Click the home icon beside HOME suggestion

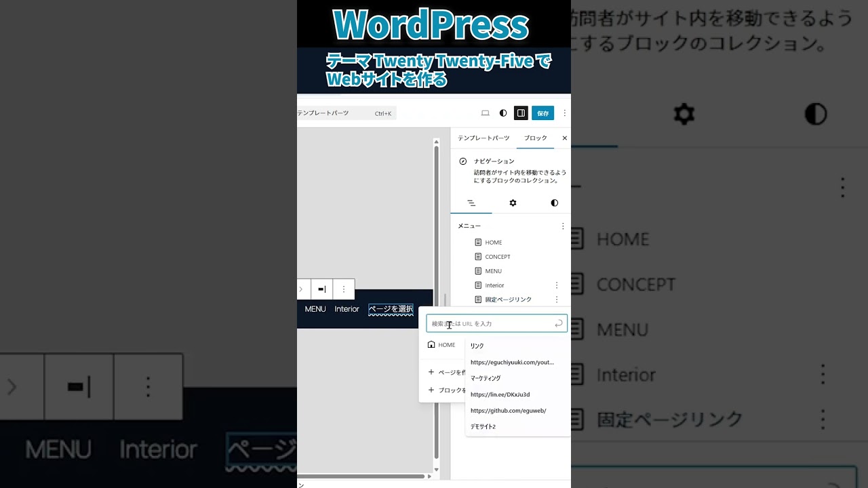tap(431, 345)
